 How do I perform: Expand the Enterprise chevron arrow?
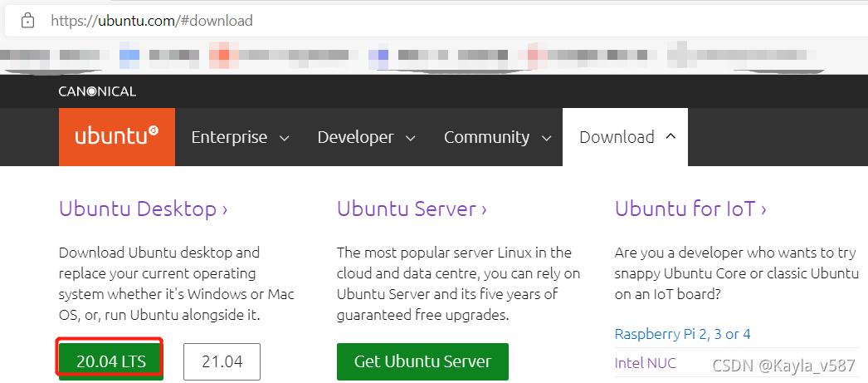285,138
